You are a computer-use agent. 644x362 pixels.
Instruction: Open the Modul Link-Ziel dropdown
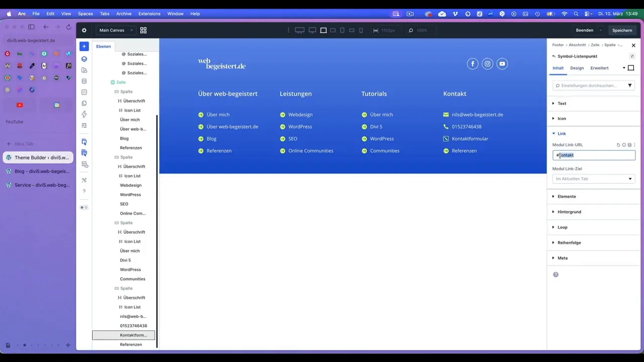(594, 178)
